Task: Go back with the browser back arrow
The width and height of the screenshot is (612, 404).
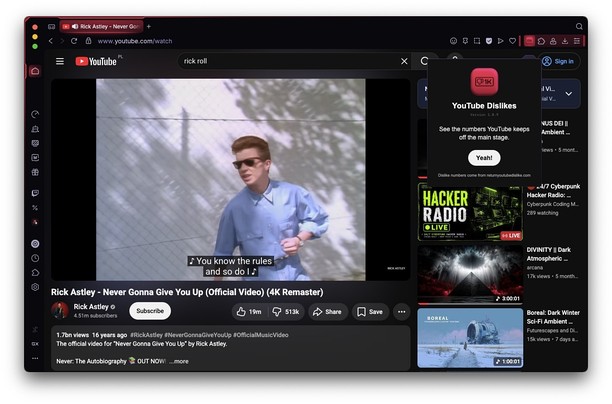Action: (51, 41)
